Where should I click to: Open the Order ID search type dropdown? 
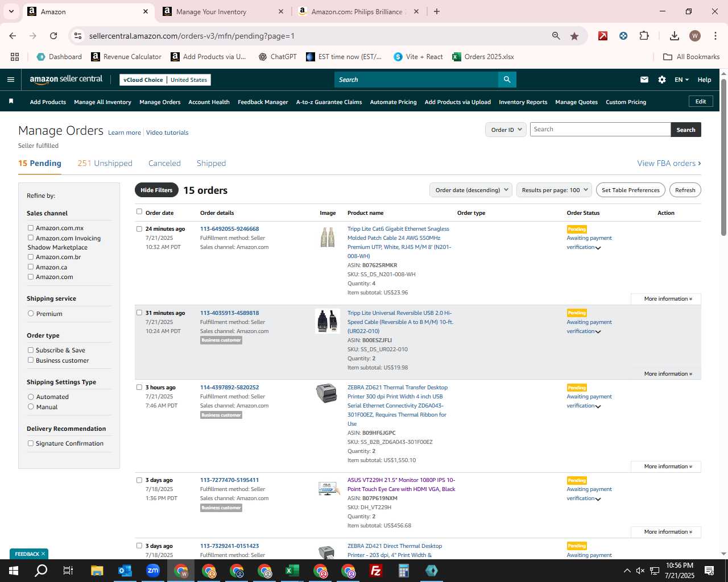[506, 130]
